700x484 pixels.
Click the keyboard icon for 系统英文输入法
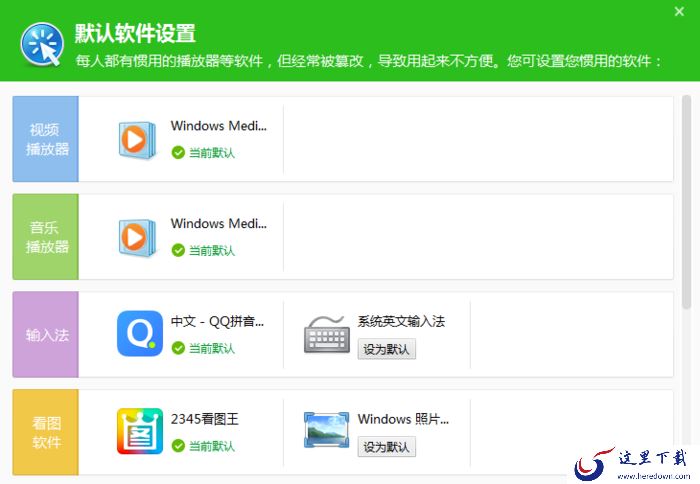[x=327, y=335]
